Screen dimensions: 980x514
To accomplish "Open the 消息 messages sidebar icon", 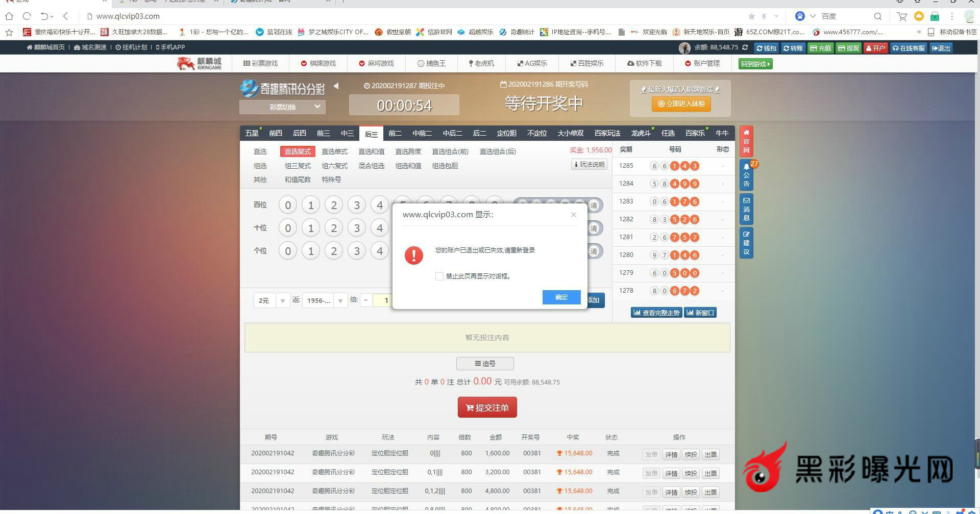I will click(746, 209).
